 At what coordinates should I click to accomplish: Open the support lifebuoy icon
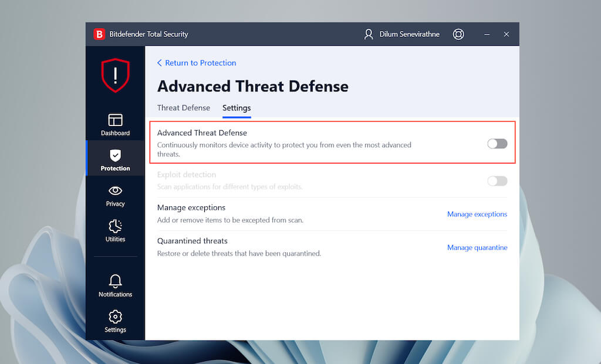458,34
